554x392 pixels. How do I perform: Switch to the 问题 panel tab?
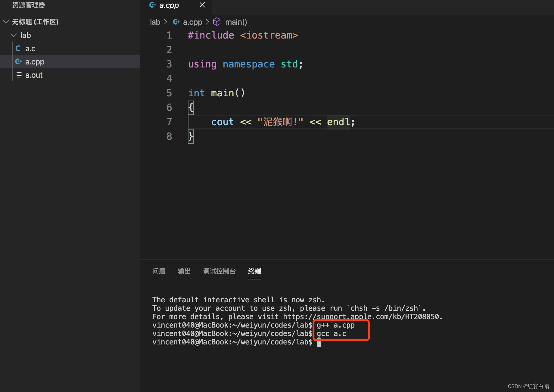pos(159,271)
